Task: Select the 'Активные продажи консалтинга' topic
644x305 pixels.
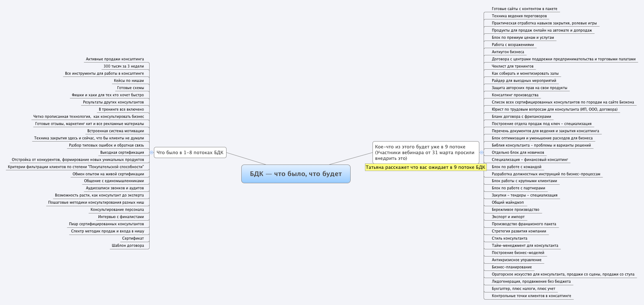Action: coord(115,59)
